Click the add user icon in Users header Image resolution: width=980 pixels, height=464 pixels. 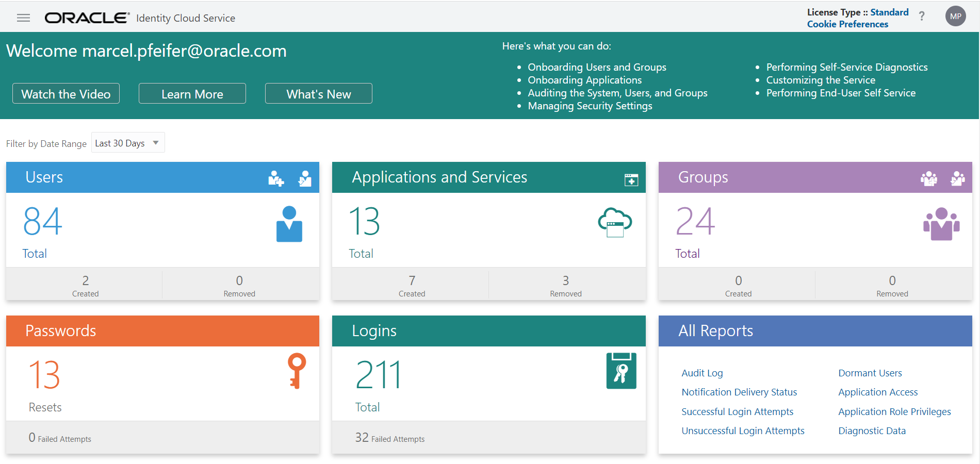(276, 178)
